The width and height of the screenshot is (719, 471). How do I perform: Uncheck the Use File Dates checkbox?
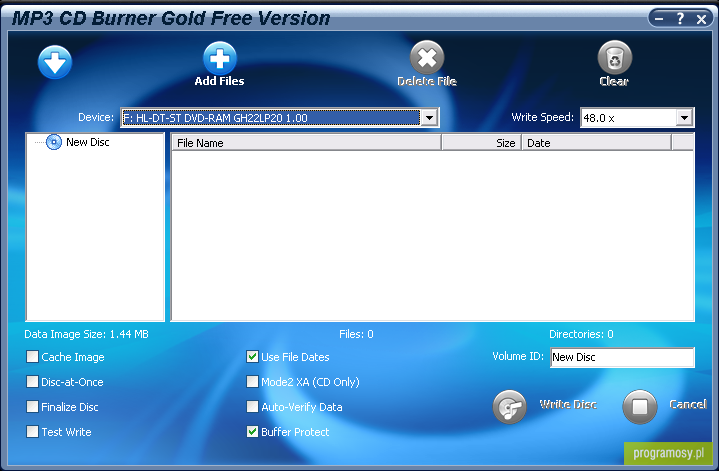click(x=252, y=357)
